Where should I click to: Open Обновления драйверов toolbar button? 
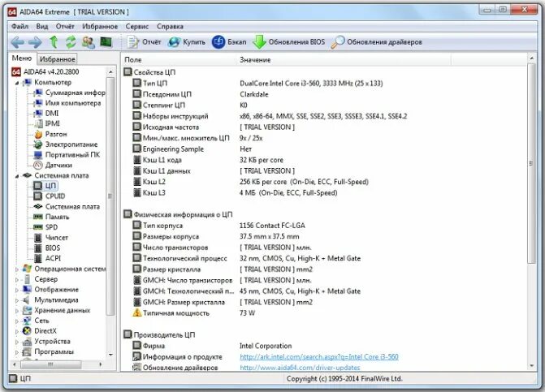pyautogui.click(x=376, y=42)
